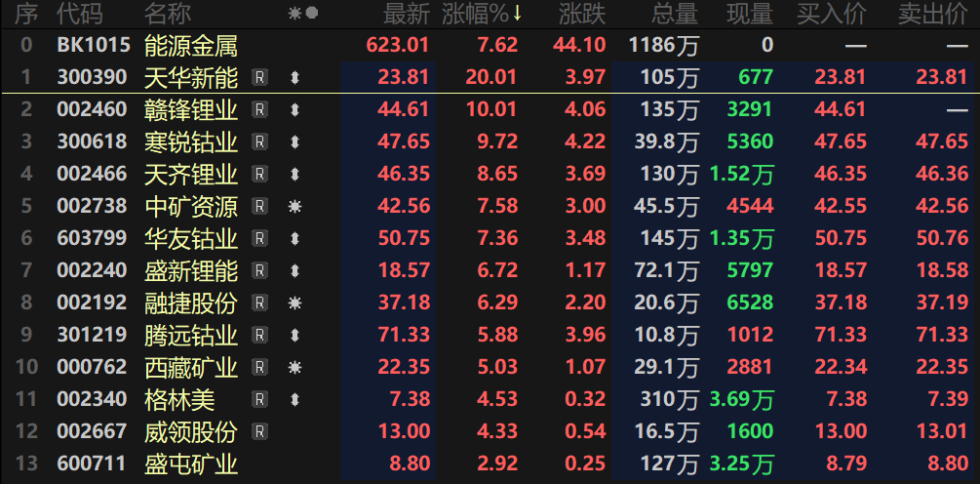980x484 pixels.
Task: Click the R badge beside 天华新能
Action: coord(259,78)
